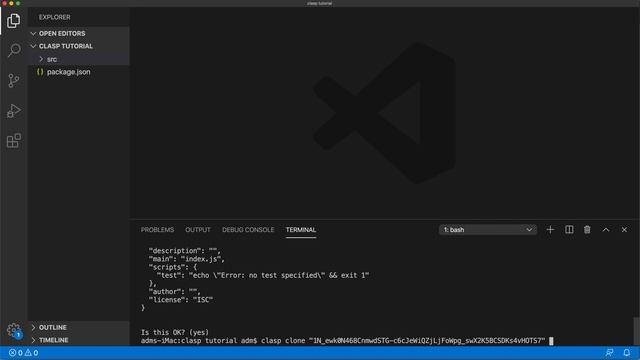The width and height of the screenshot is (640, 360).
Task: Create a new terminal with plus icon
Action: click(550, 230)
